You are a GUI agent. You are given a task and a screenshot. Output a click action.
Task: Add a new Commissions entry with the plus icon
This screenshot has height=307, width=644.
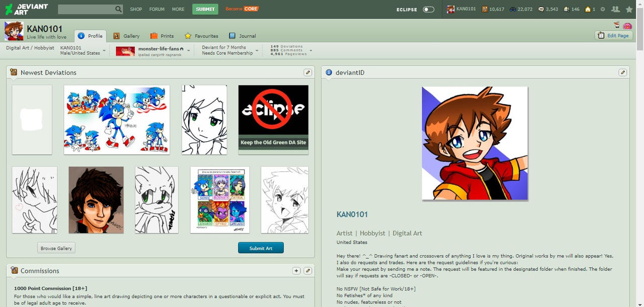coord(296,270)
